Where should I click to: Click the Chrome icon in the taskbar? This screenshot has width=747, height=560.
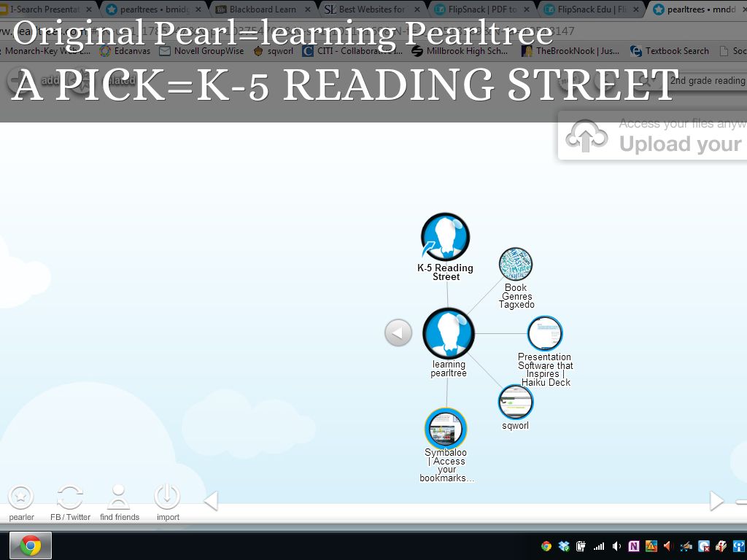(31, 545)
